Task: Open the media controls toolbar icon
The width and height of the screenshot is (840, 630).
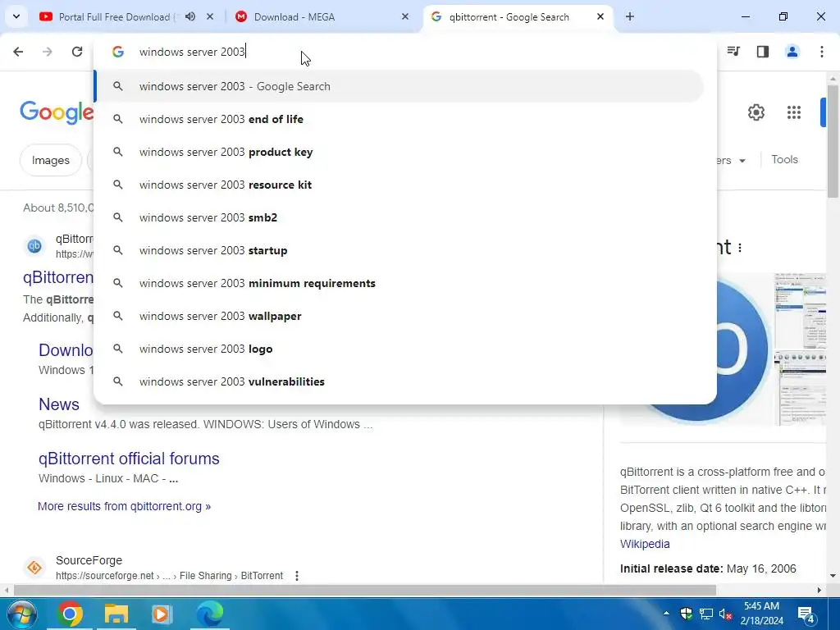Action: tap(733, 52)
